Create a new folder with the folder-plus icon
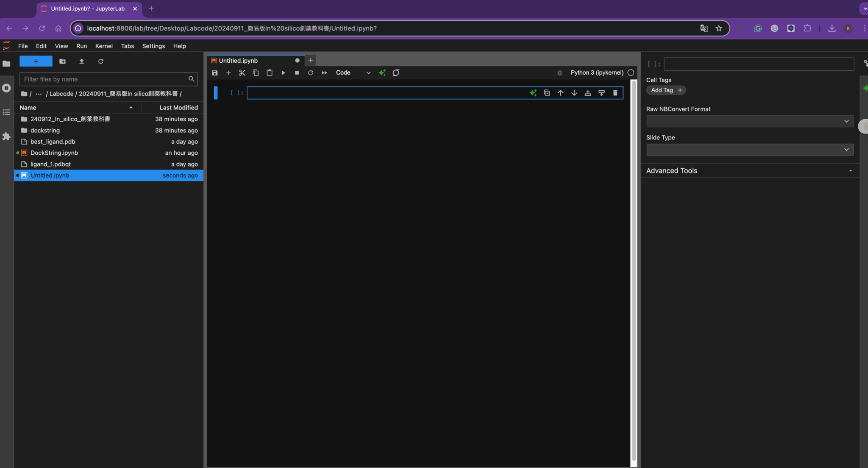This screenshot has width=868, height=468. click(x=62, y=61)
